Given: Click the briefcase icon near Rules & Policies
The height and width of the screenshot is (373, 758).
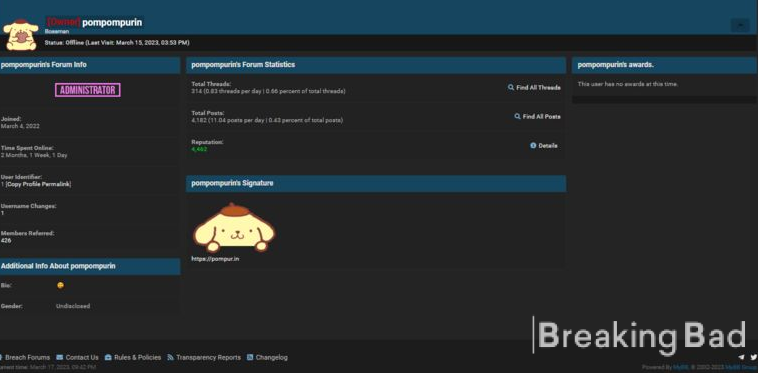Looking at the screenshot, I should [x=108, y=358].
